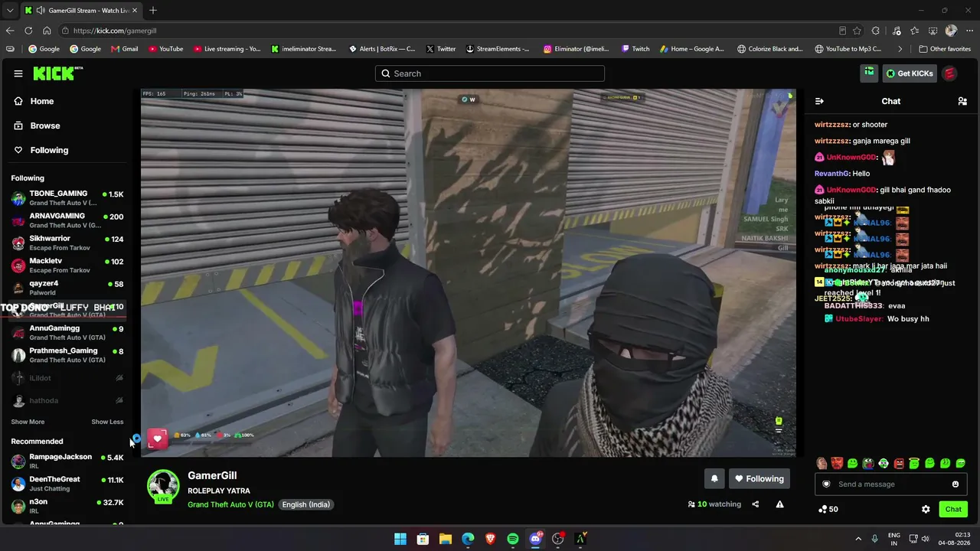Screen dimensions: 980x551
Task: Collapse the chat panel with the arrow icon
Action: click(819, 101)
